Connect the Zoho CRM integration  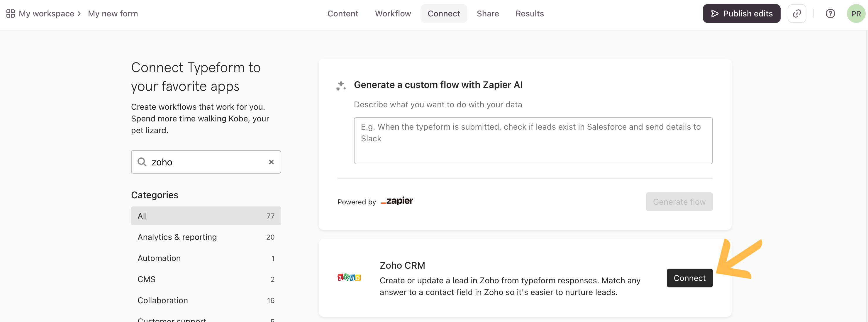coord(689,278)
